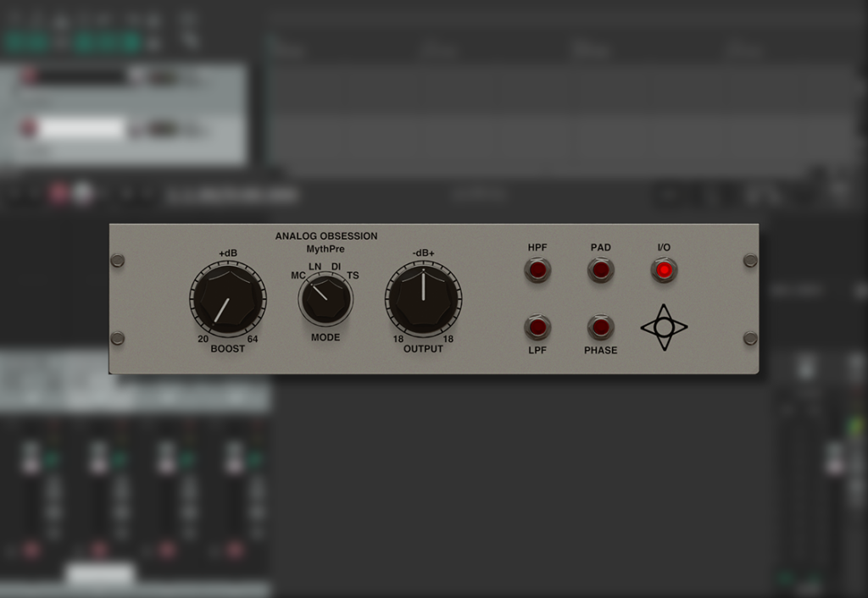Toggle the PHASE red button
The width and height of the screenshot is (868, 598).
[601, 327]
